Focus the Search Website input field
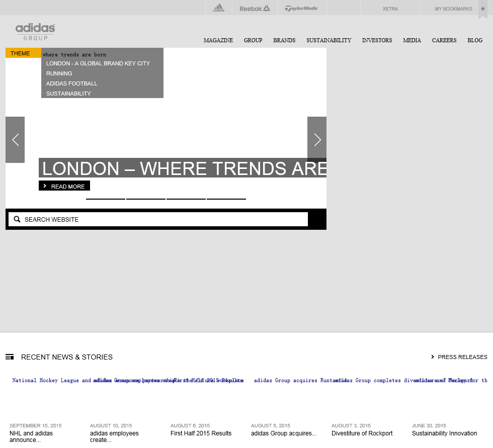Viewport: 493px width, 448px height. 158,219
